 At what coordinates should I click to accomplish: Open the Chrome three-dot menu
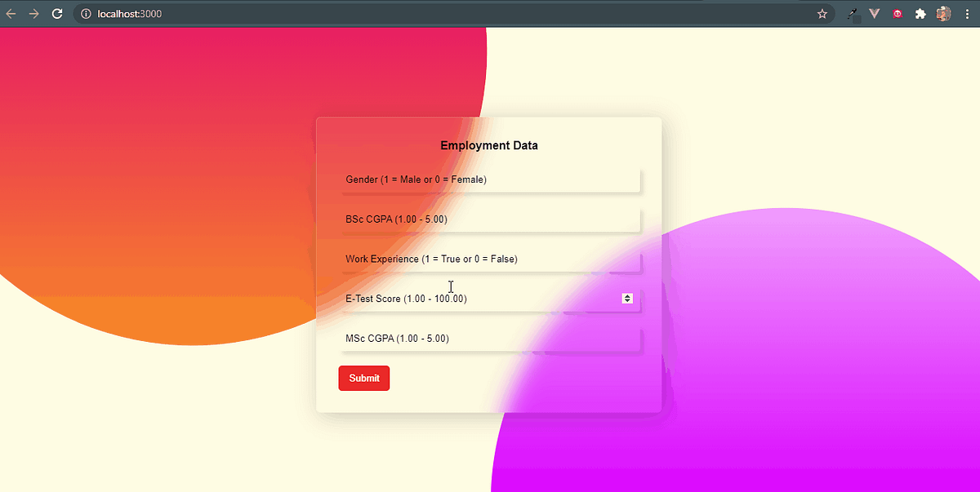[x=967, y=13]
